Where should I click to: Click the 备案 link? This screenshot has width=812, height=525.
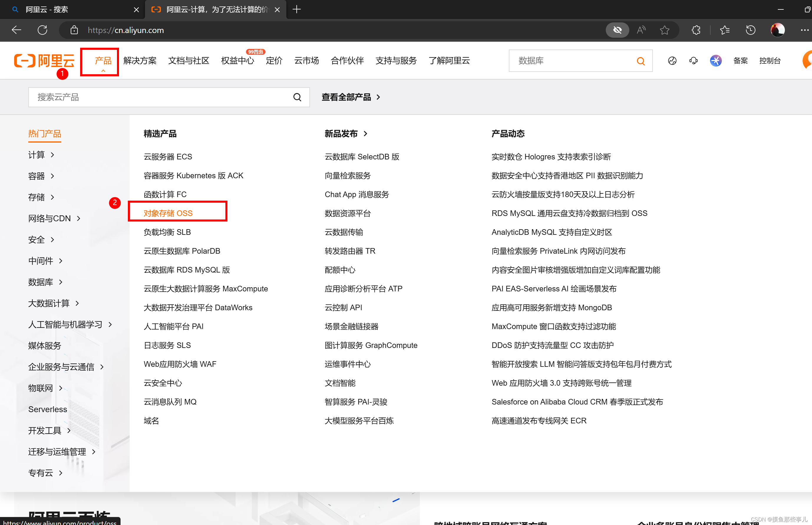pos(740,61)
